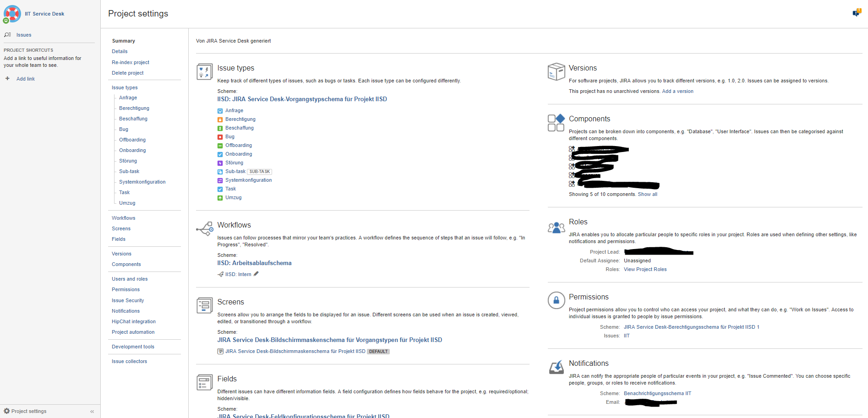Open View Project Roles link
Screen dimensions: 868x418
(645, 269)
